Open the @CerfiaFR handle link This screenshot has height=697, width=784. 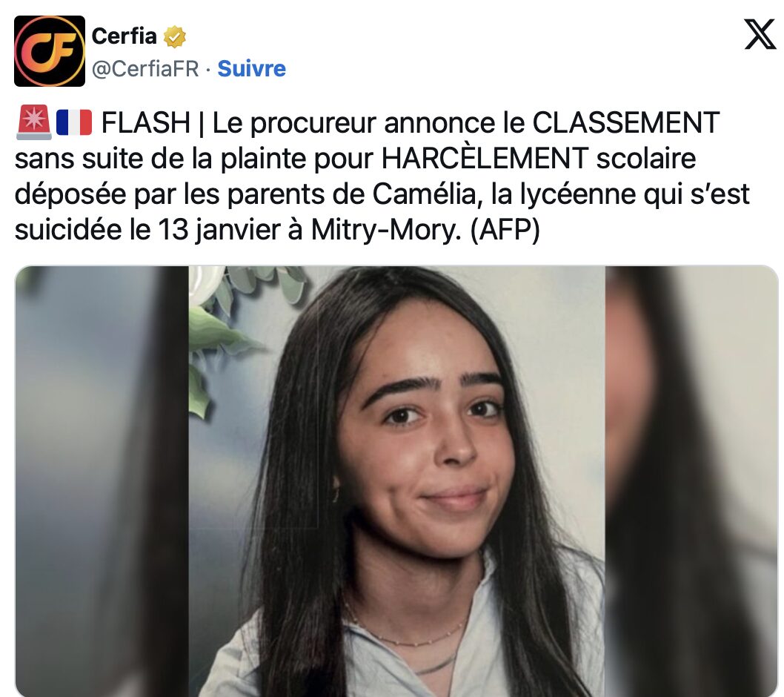[x=145, y=68]
